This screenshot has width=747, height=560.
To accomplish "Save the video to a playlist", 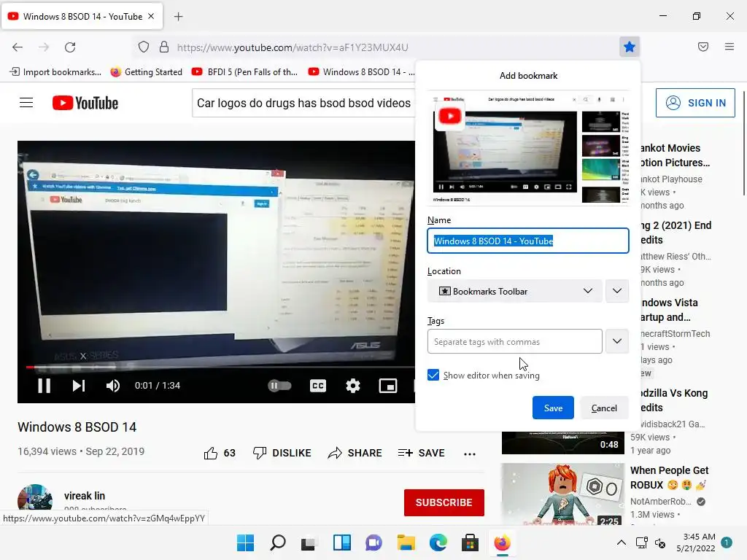I will coord(421,453).
